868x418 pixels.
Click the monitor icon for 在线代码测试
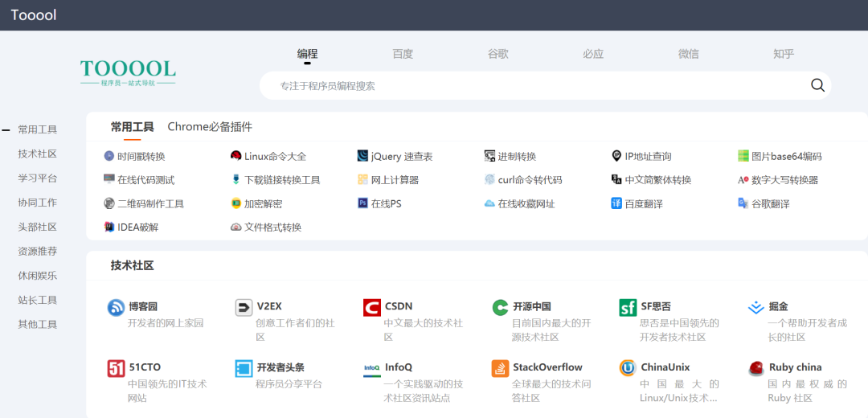tap(109, 179)
